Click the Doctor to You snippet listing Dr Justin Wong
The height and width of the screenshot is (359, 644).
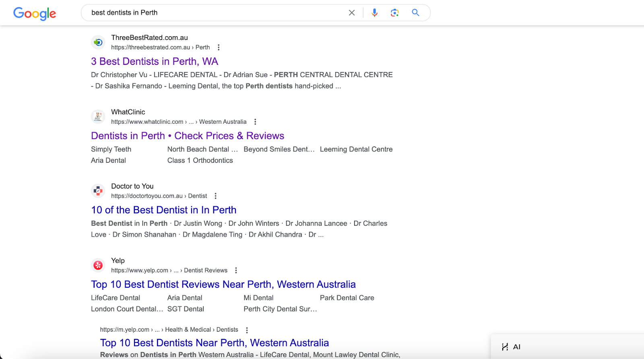(x=239, y=229)
